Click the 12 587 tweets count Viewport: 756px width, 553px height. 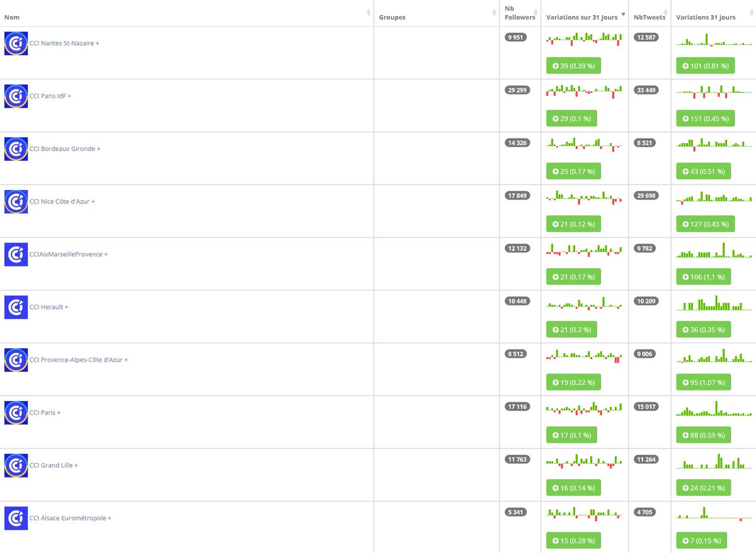[x=646, y=37]
